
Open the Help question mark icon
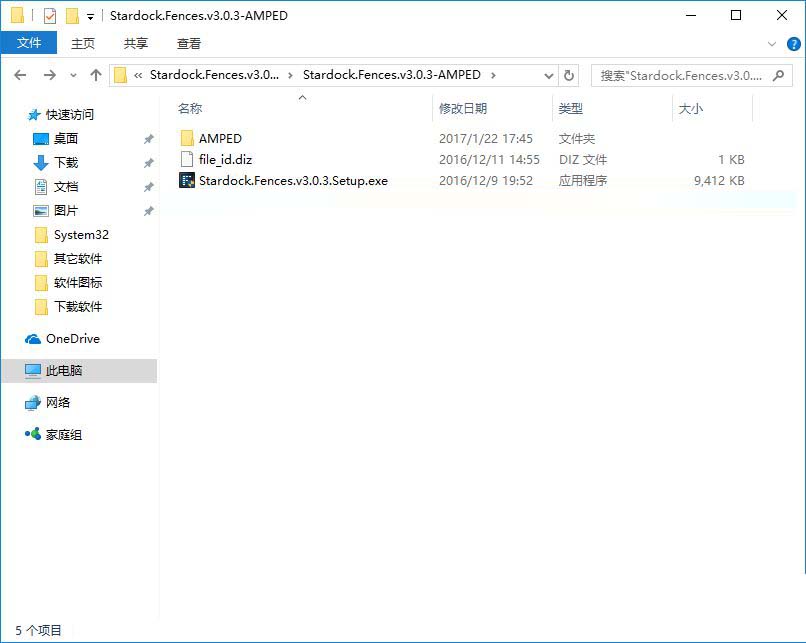tap(792, 44)
